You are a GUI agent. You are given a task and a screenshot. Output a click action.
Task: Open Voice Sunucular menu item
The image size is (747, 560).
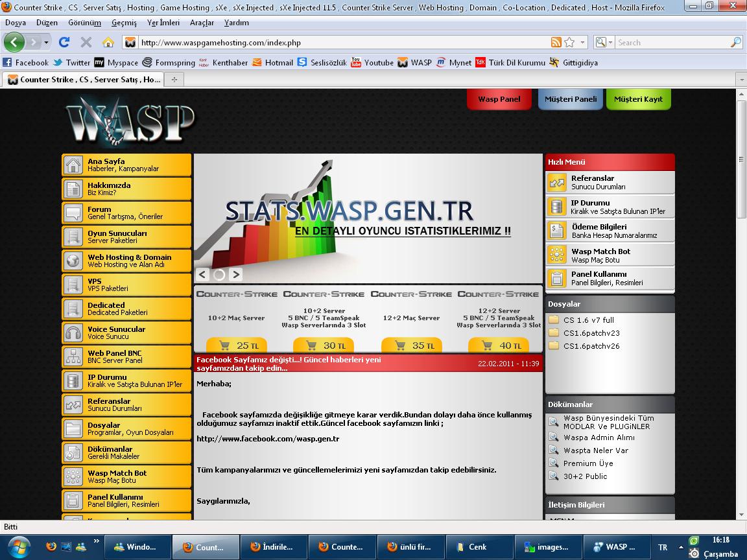(126, 332)
